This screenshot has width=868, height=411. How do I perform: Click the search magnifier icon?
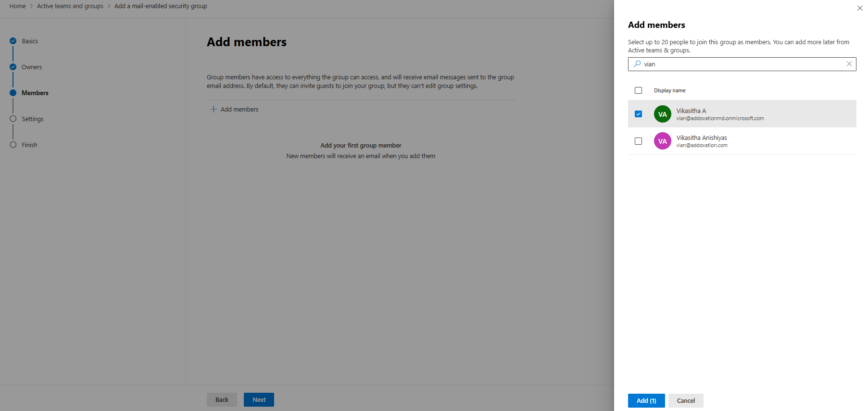(637, 64)
